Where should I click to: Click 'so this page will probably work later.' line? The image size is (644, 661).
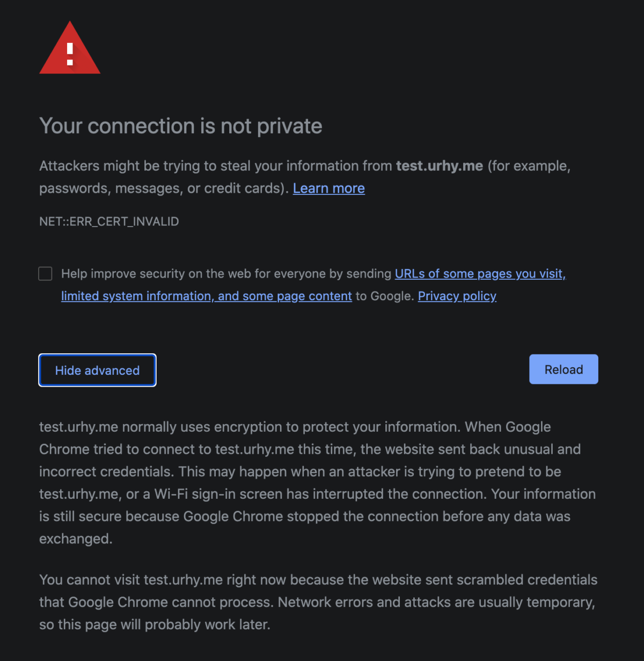(155, 625)
